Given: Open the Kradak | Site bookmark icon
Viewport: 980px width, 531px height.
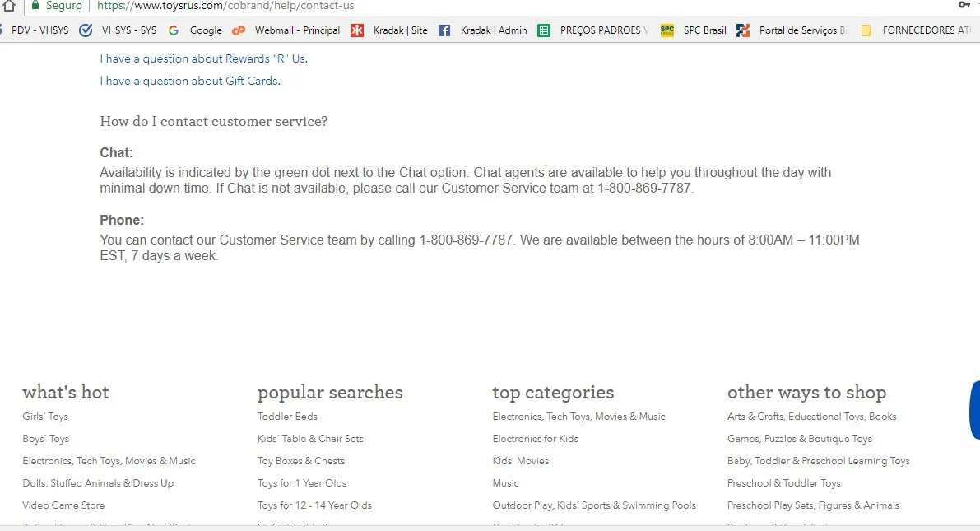Looking at the screenshot, I should tap(357, 30).
